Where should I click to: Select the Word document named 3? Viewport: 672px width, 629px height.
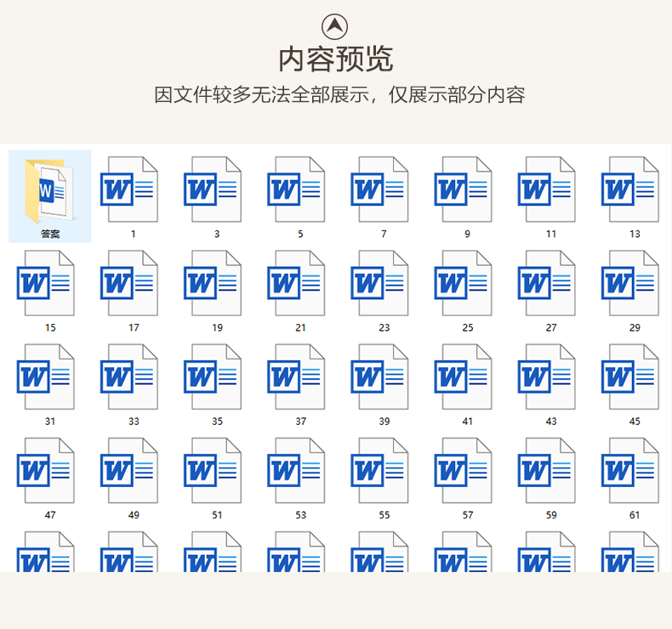tap(213, 190)
